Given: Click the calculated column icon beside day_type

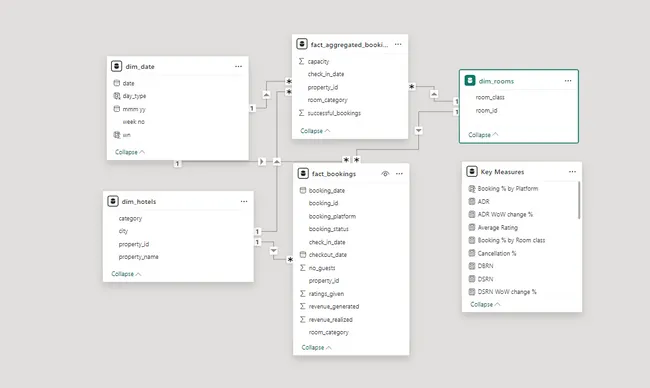Looking at the screenshot, I should 116,96.
